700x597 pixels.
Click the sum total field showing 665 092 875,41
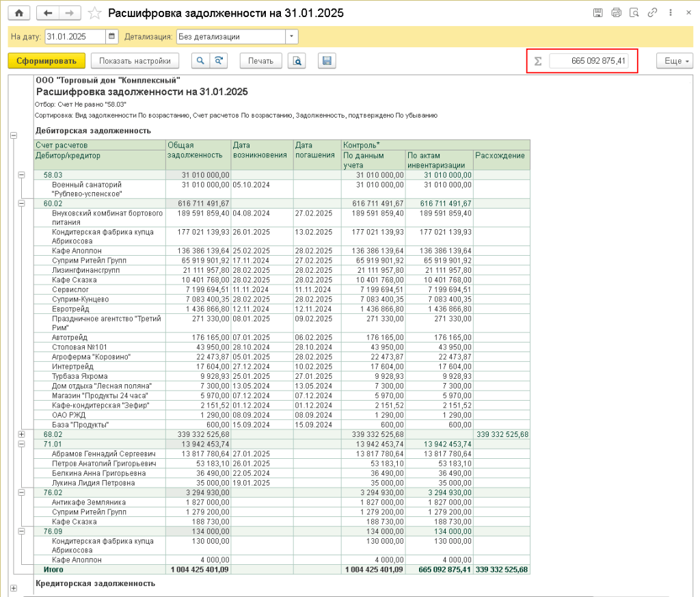click(x=588, y=61)
